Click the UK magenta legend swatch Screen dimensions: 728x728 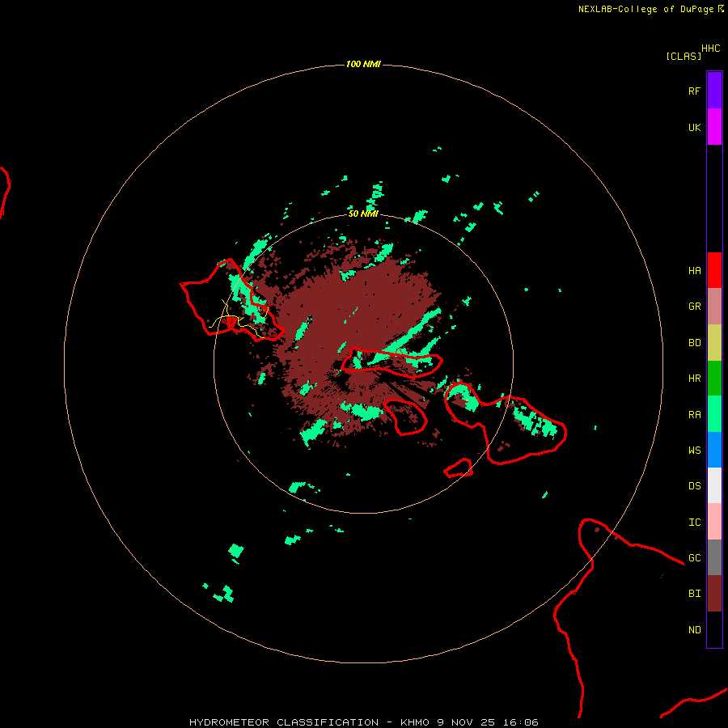tap(714, 127)
